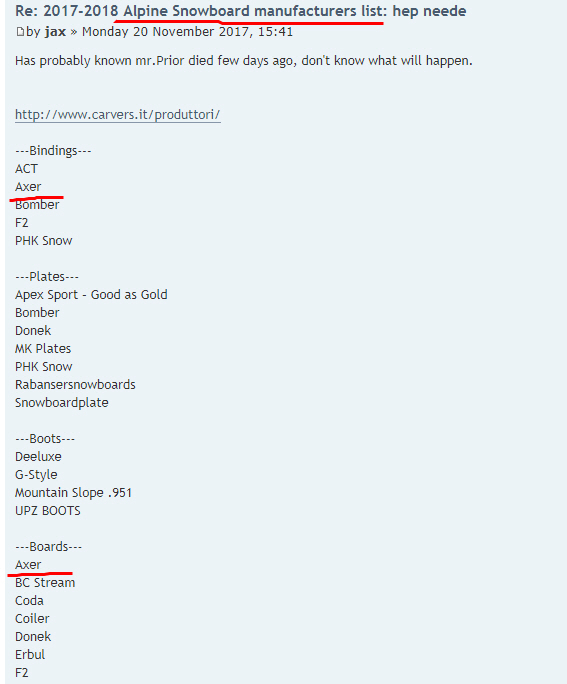
Task: Click 'MK Plates' in the Plates list
Action: pyautogui.click(x=43, y=349)
